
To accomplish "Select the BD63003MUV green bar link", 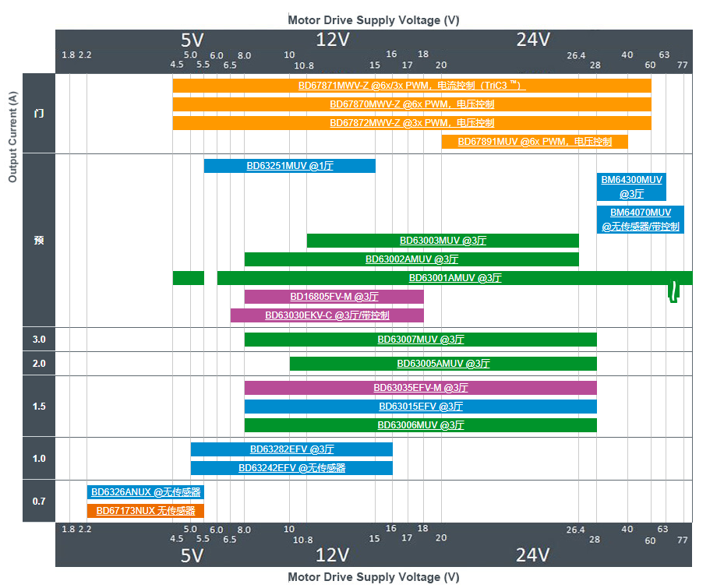I will (443, 241).
